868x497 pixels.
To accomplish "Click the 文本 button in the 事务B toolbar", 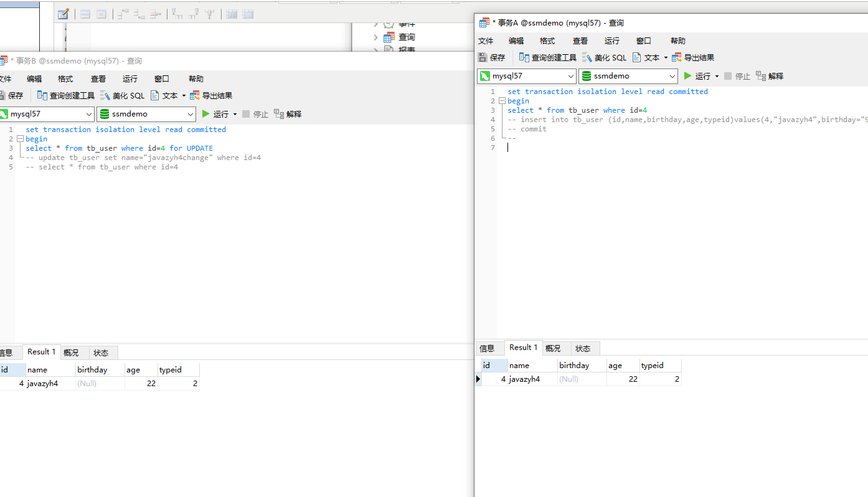I will (164, 95).
